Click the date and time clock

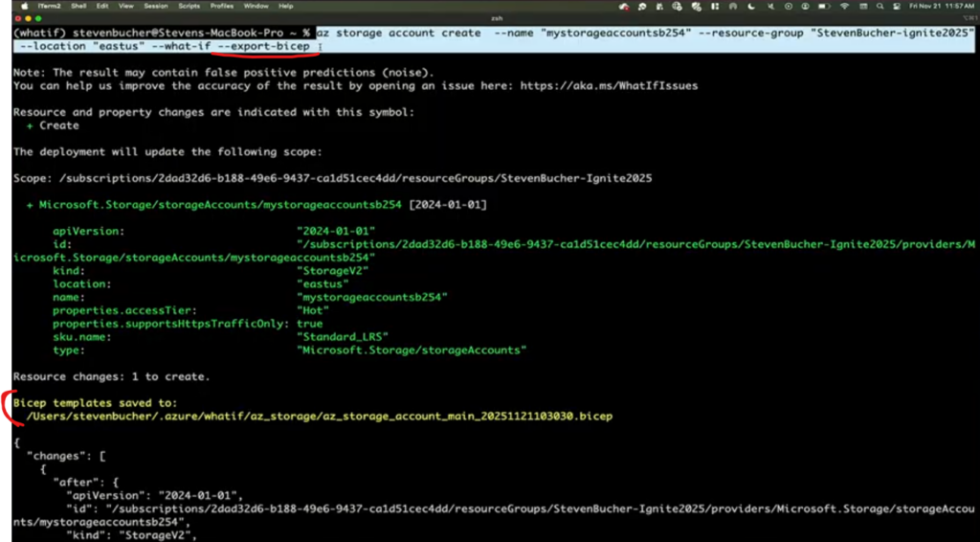942,6
